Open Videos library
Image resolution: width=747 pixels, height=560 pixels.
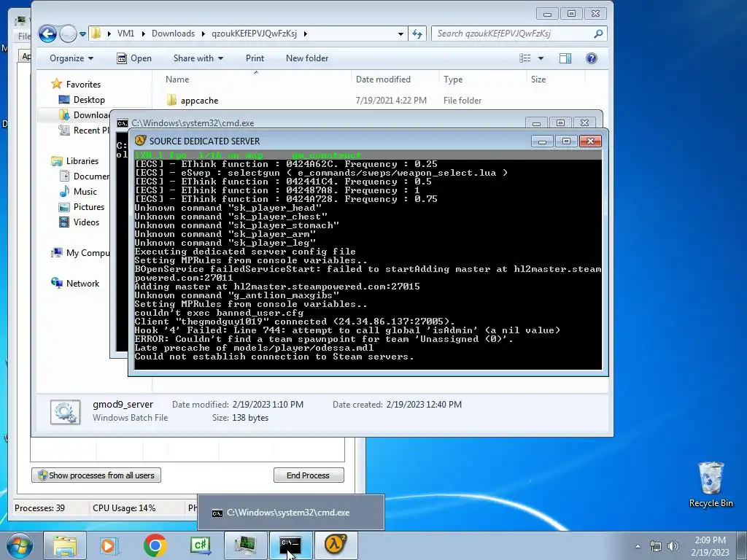click(x=79, y=222)
